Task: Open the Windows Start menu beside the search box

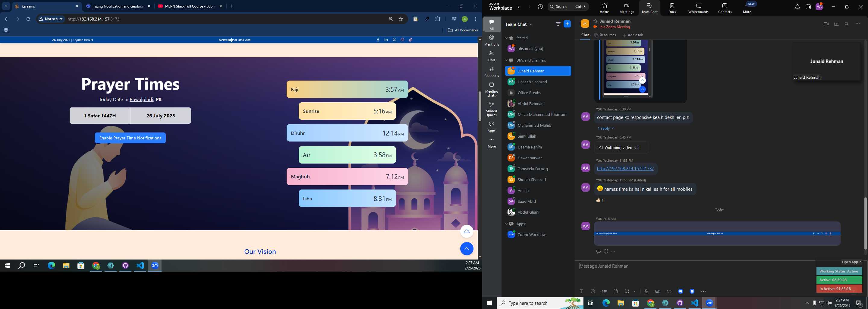Action: point(489,303)
